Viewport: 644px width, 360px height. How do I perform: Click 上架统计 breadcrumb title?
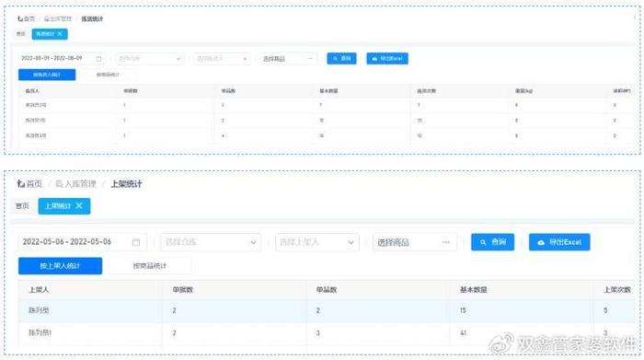[126, 184]
